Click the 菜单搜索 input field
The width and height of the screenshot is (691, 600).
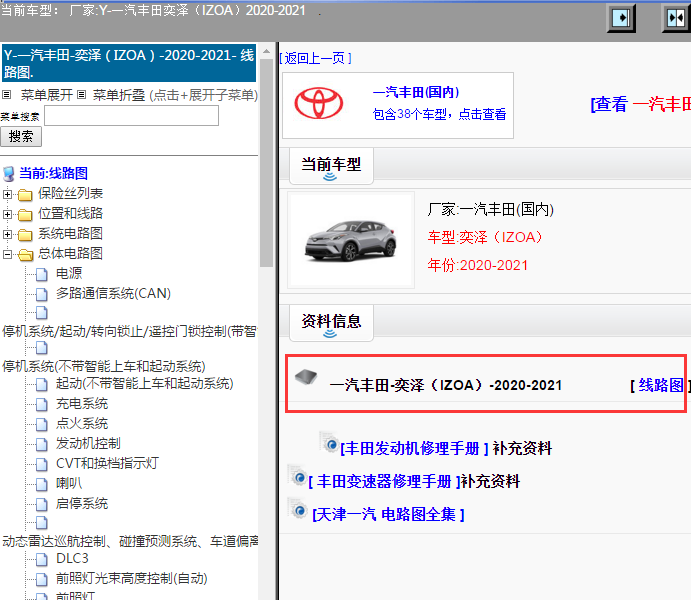tap(131, 116)
